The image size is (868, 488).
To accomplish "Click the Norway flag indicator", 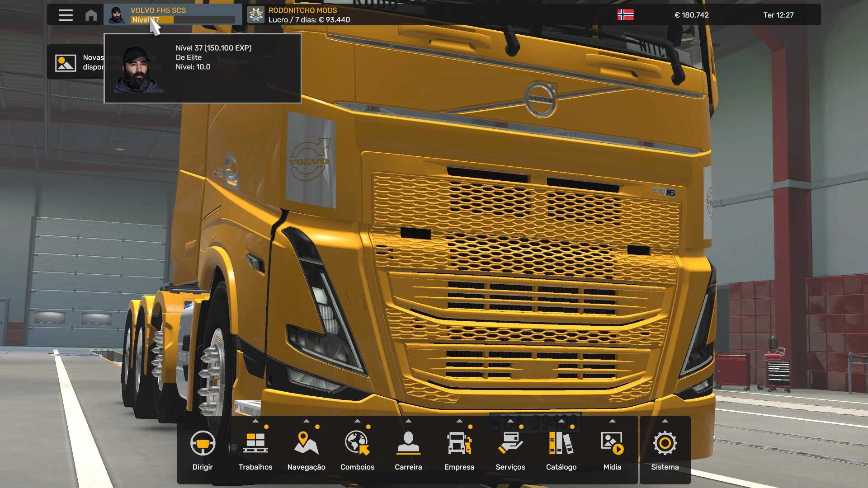I will [x=626, y=15].
